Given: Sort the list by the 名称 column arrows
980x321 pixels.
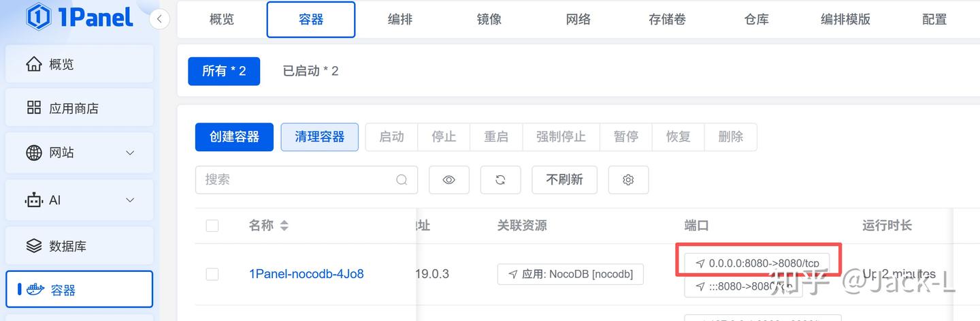Looking at the screenshot, I should tap(284, 226).
